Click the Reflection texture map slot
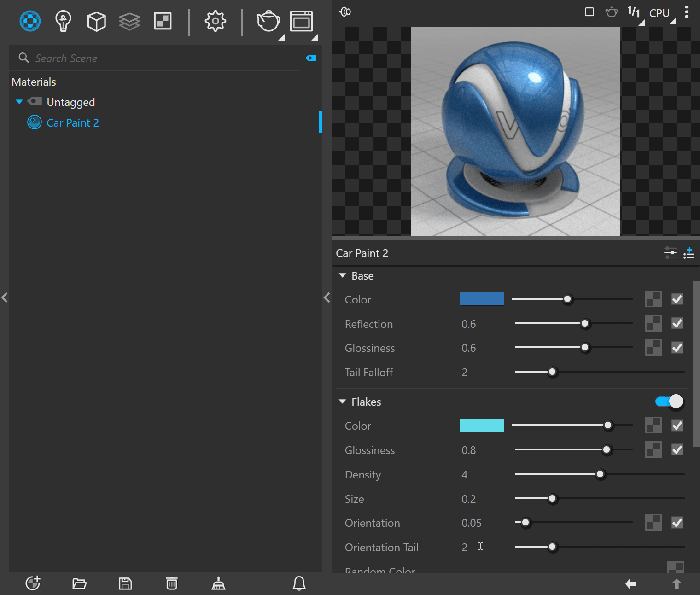The width and height of the screenshot is (700, 595). point(653,323)
